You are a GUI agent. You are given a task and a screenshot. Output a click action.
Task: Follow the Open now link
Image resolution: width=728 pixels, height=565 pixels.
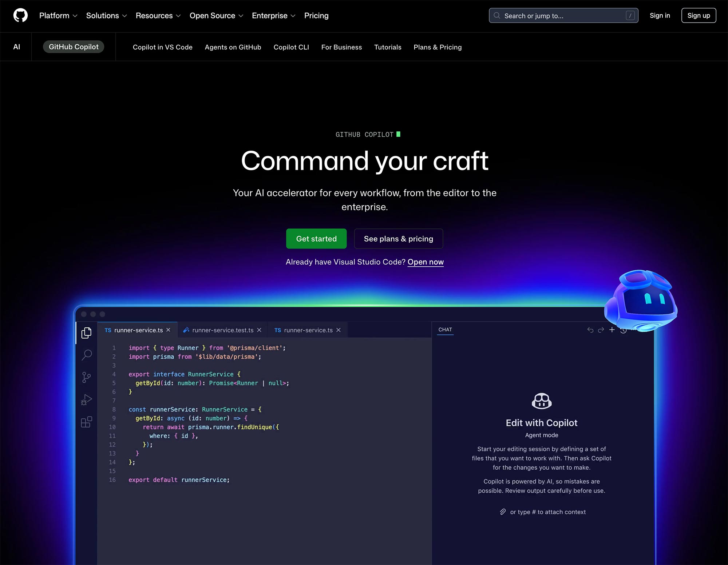coord(426,262)
